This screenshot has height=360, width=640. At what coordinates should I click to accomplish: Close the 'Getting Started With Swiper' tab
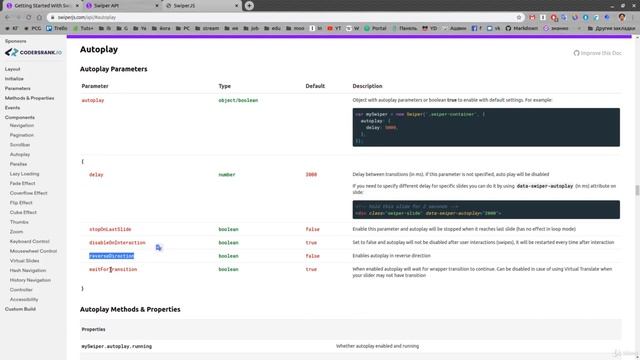pyautogui.click(x=77, y=6)
